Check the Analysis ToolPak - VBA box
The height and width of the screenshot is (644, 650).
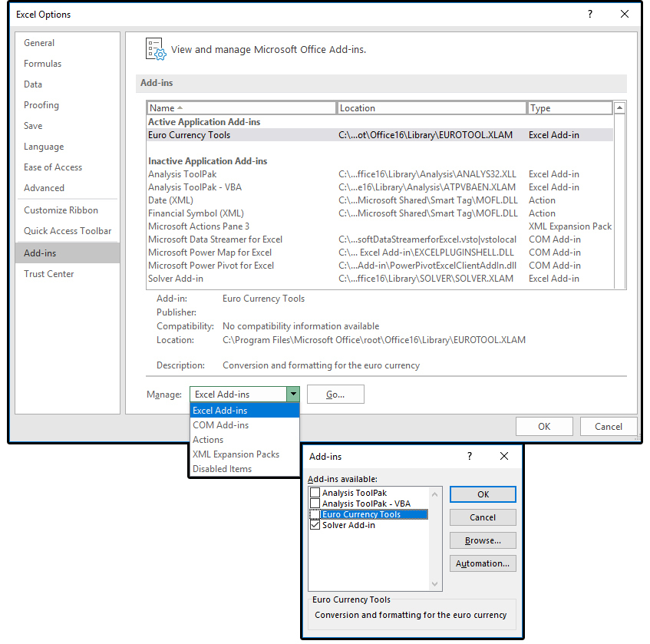click(x=315, y=504)
